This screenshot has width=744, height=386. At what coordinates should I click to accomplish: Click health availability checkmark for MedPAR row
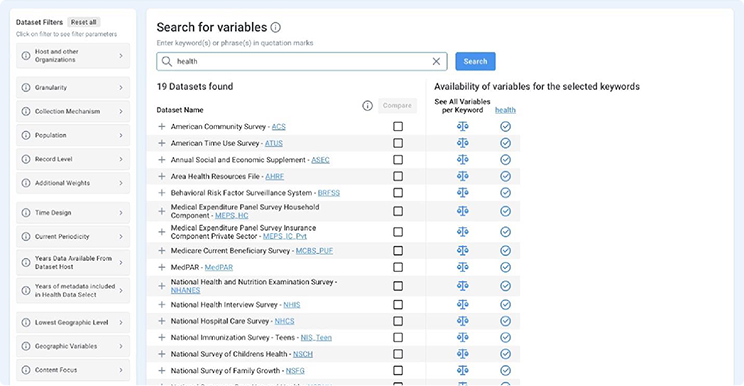[x=505, y=267]
